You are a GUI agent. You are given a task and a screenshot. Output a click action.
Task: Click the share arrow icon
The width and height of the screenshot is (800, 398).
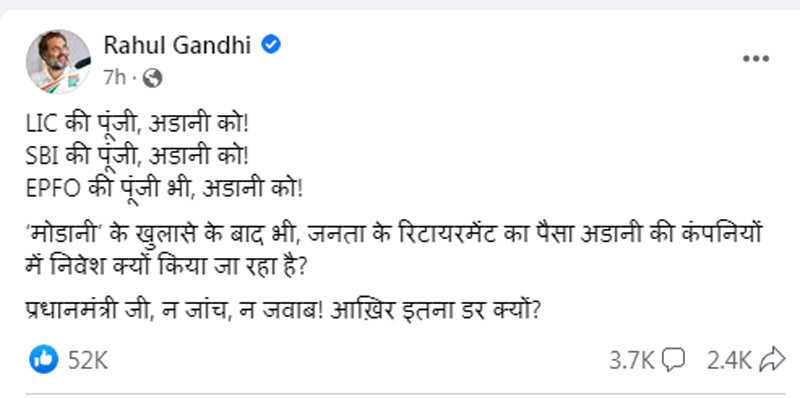click(772, 360)
